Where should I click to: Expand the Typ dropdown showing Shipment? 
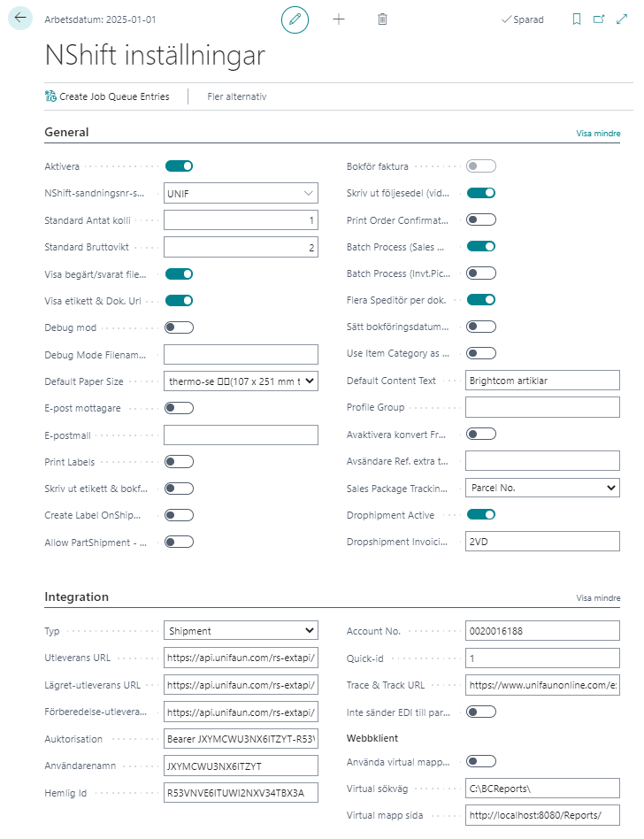(x=241, y=631)
